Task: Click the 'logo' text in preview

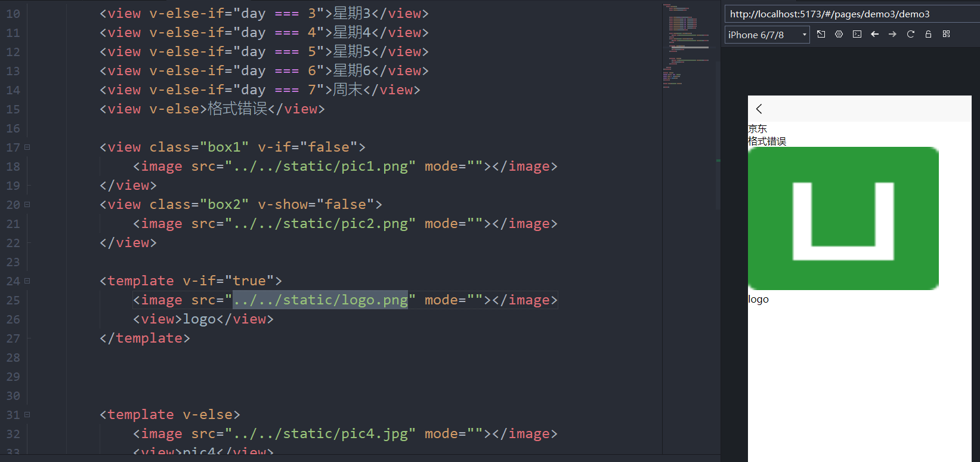Action: [758, 299]
